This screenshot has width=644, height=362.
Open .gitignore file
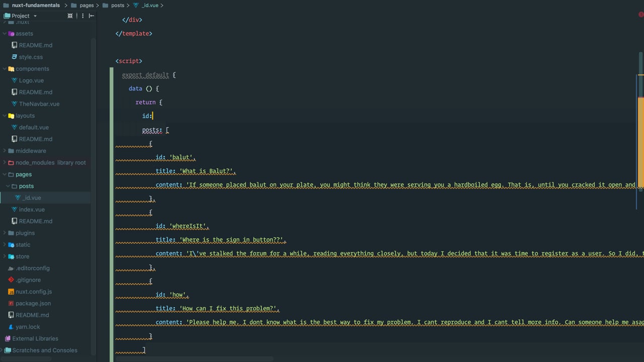[x=28, y=280]
